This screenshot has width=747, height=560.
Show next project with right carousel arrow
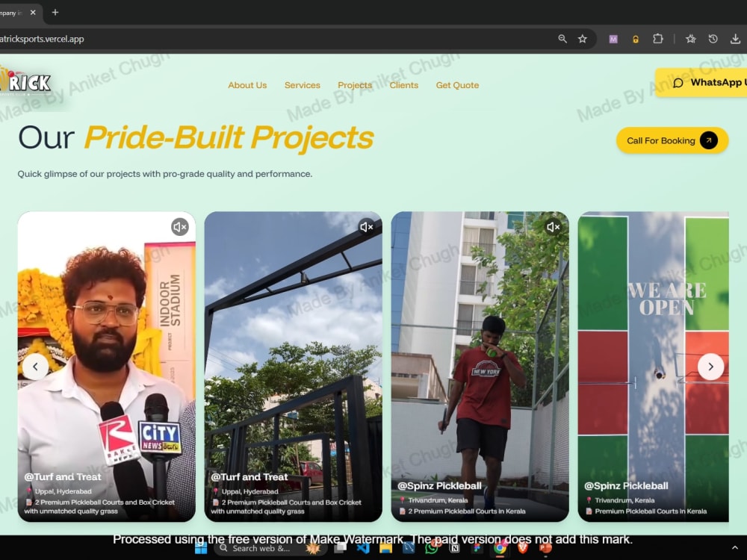click(x=711, y=367)
